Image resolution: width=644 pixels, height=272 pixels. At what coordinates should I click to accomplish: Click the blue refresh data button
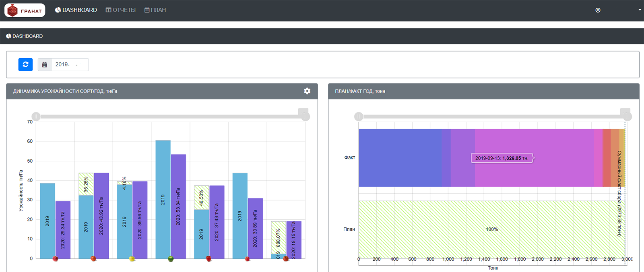pyautogui.click(x=25, y=64)
